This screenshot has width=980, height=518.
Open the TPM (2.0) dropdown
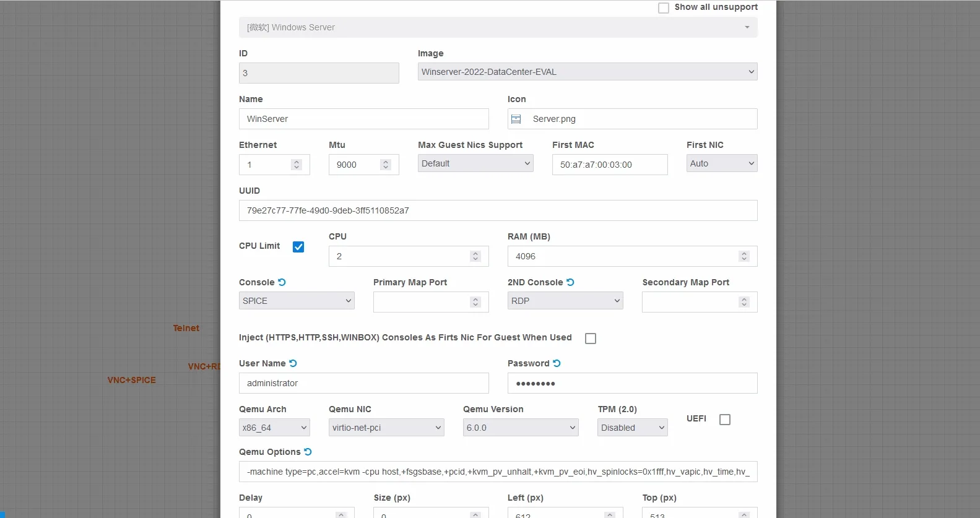(632, 428)
